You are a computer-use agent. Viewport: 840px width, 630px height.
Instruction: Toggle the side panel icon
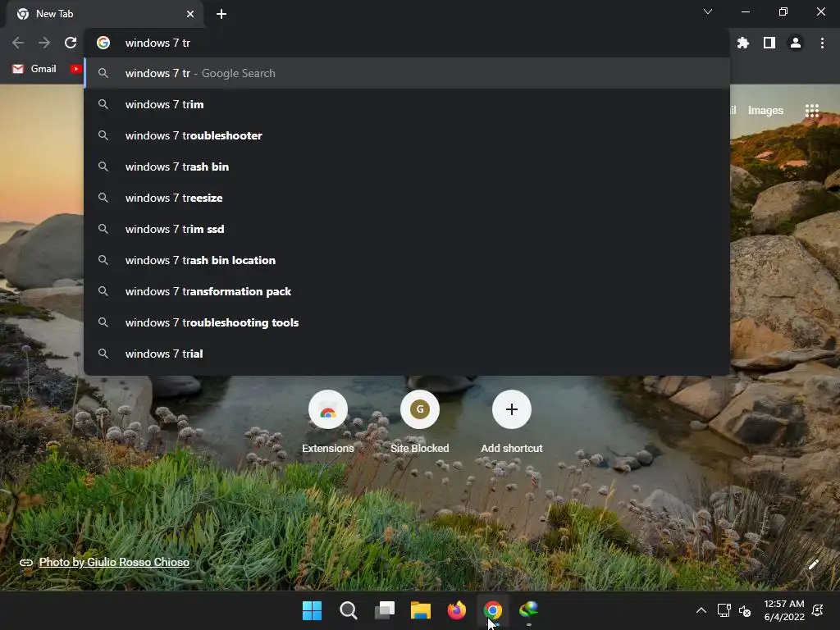pyautogui.click(x=769, y=43)
